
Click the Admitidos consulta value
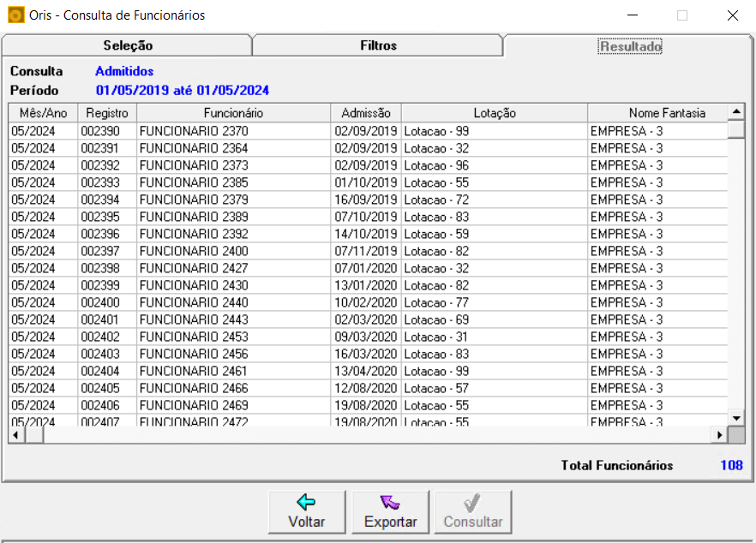pyautogui.click(x=124, y=71)
